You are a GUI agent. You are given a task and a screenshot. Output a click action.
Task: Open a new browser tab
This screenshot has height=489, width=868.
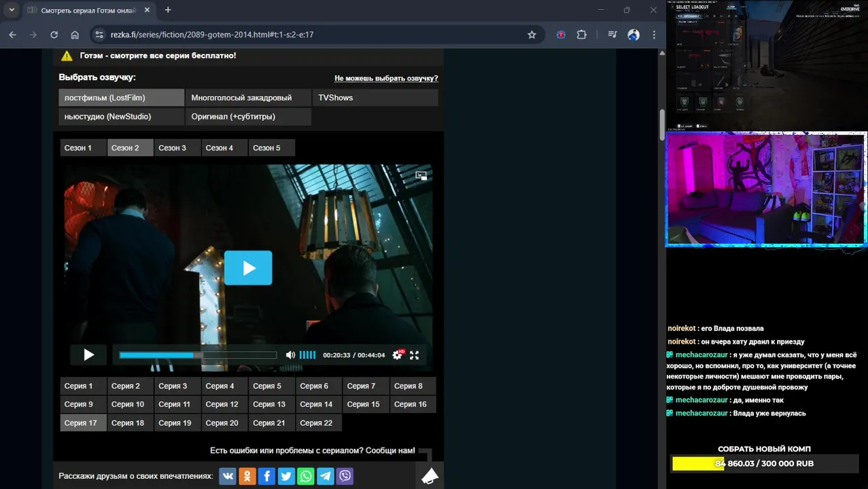click(x=168, y=10)
